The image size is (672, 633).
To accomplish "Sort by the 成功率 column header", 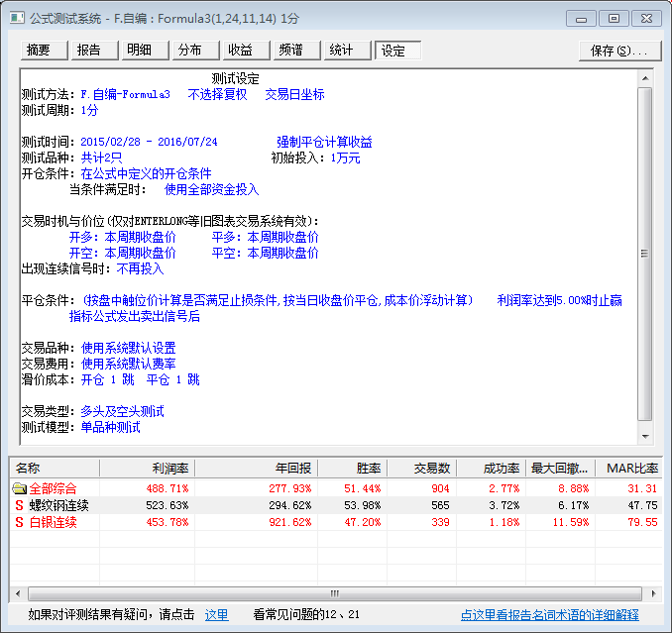I will coord(492,469).
